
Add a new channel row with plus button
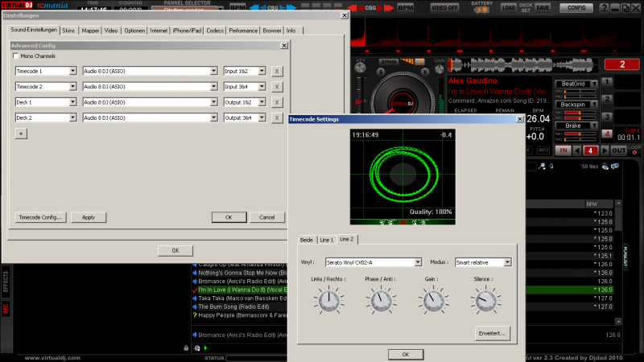(21, 134)
